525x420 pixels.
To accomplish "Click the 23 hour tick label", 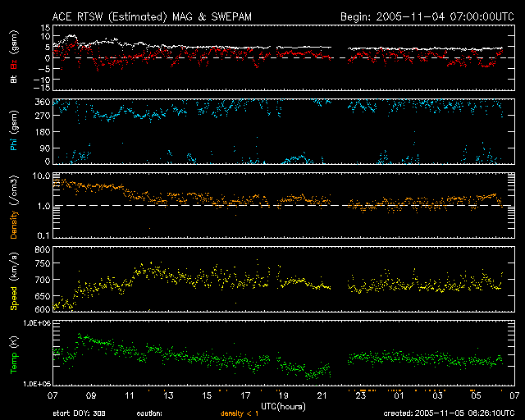I will [x=359, y=396].
